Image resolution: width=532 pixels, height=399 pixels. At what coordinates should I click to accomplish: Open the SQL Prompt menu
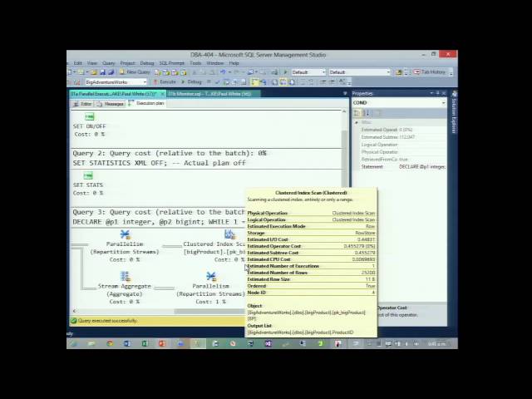172,63
